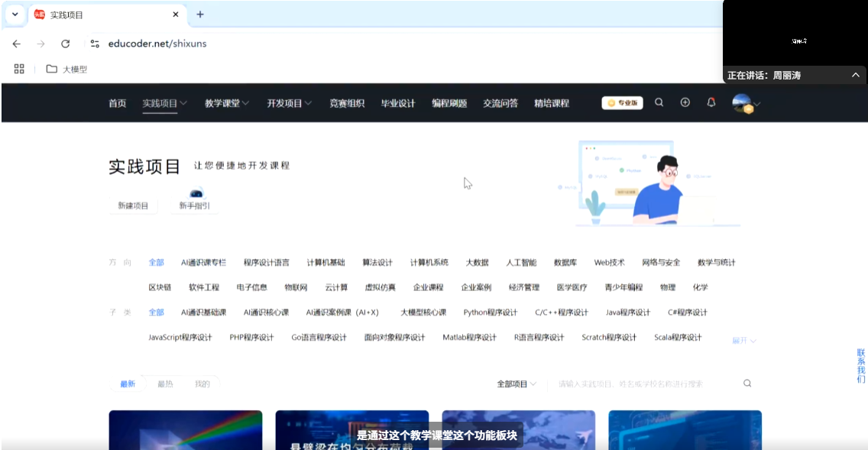868x450 pixels.
Task: Click the search icon in project search box
Action: click(x=747, y=384)
